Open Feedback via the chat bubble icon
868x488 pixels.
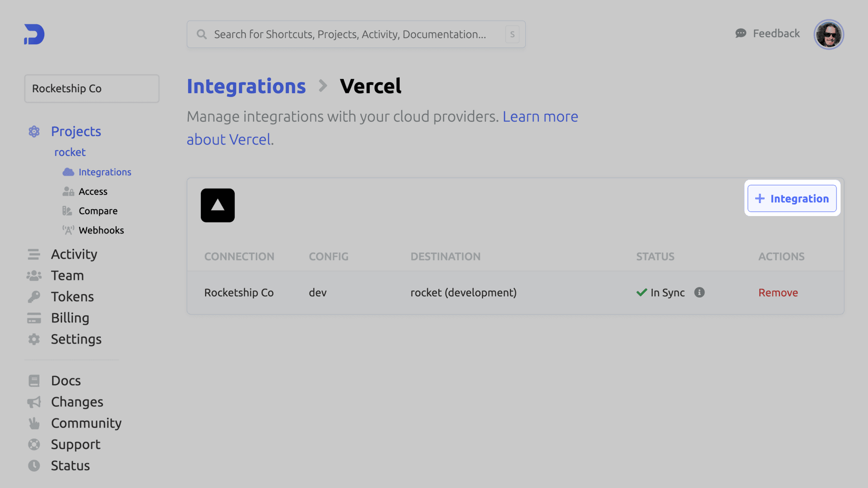click(741, 34)
